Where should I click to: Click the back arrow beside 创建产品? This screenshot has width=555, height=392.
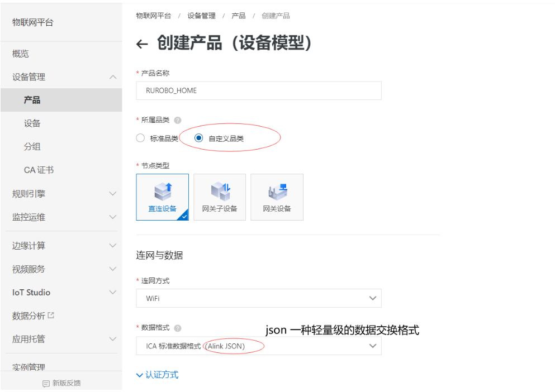142,44
